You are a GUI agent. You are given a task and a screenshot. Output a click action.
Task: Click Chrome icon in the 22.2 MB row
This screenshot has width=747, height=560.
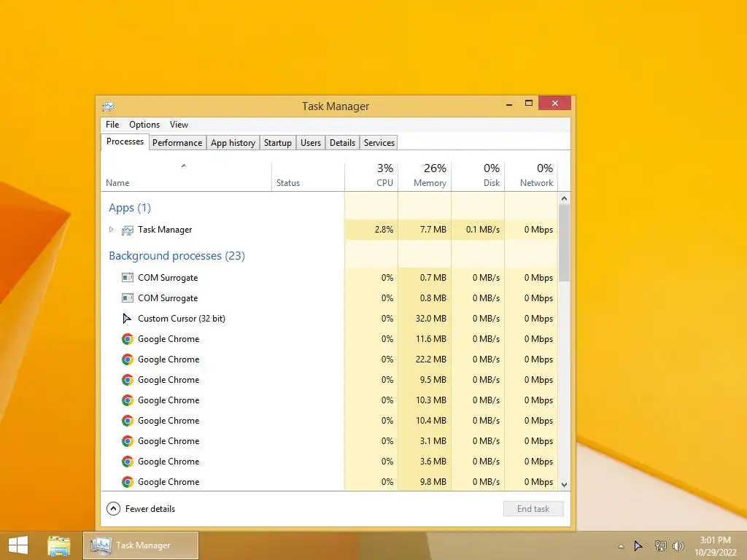(127, 359)
